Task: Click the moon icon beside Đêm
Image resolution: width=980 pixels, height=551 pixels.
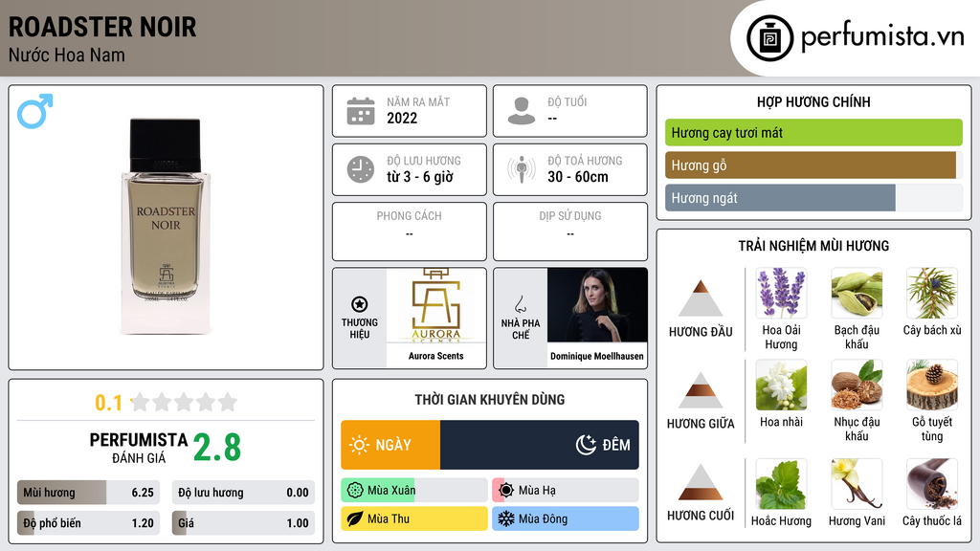Action: (x=586, y=445)
